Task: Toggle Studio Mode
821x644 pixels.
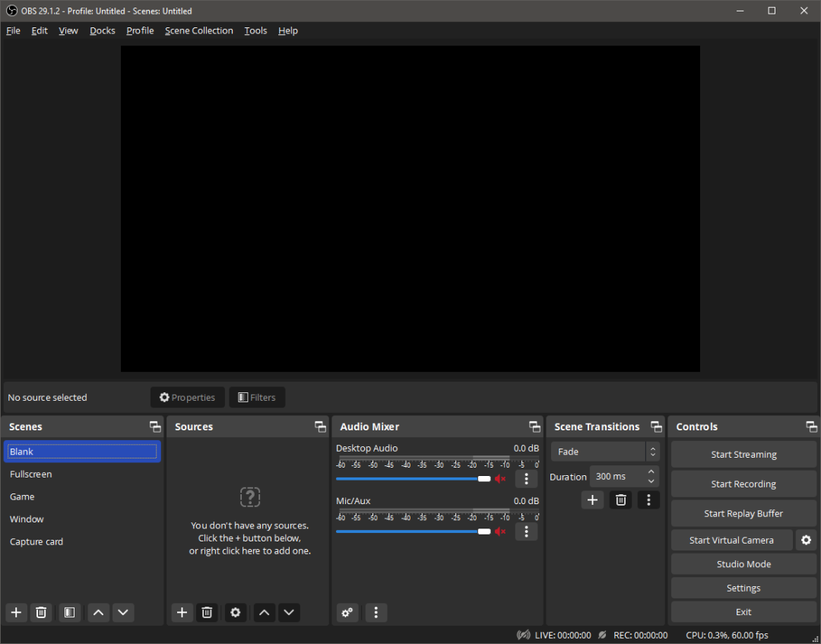Action: (x=743, y=564)
